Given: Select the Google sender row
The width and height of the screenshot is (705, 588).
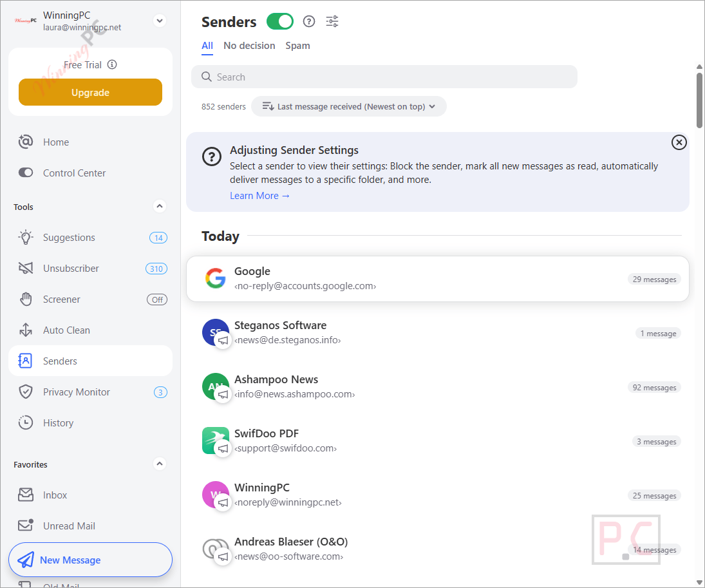Looking at the screenshot, I should click(437, 279).
